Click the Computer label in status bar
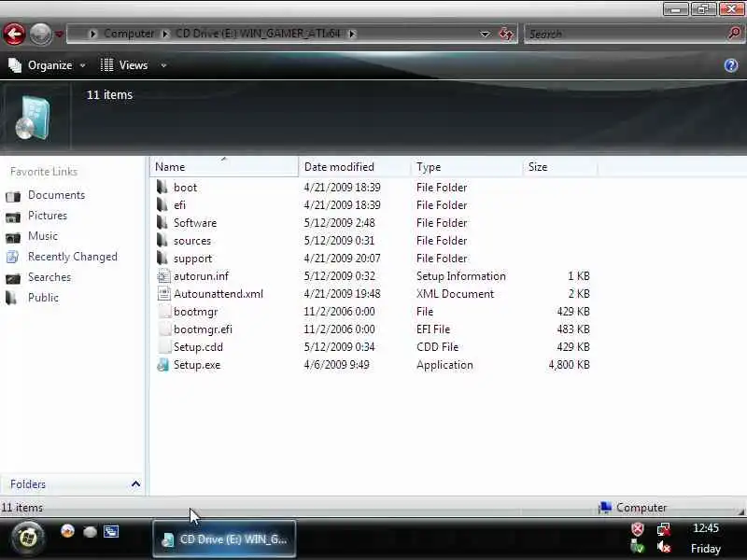 [641, 508]
